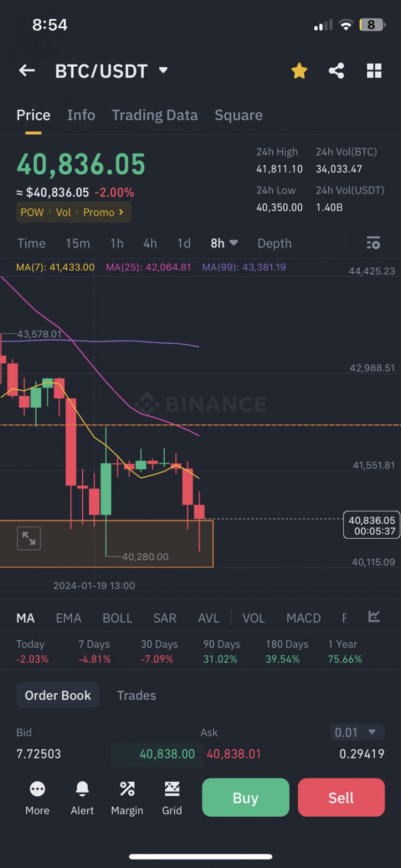Switch chart to 4h interval

click(x=150, y=243)
